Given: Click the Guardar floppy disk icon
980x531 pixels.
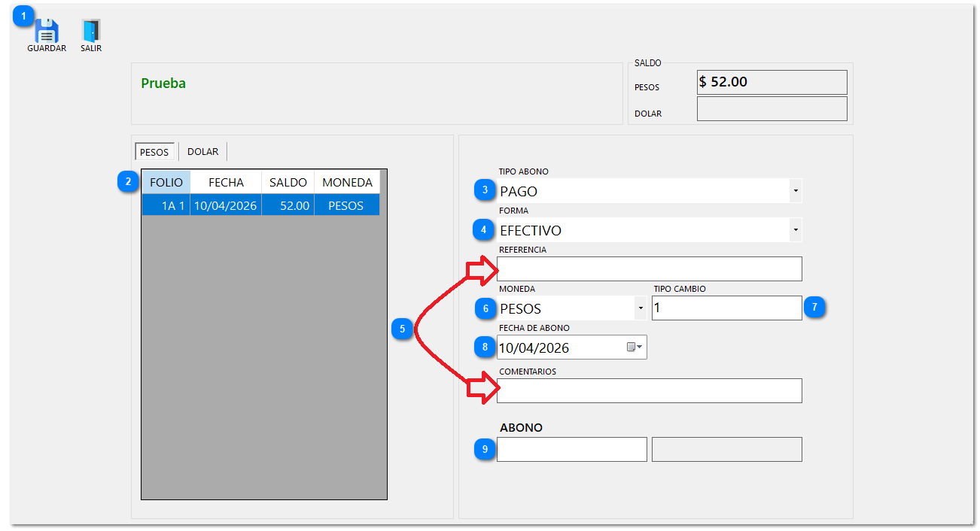Looking at the screenshot, I should pos(47,31).
